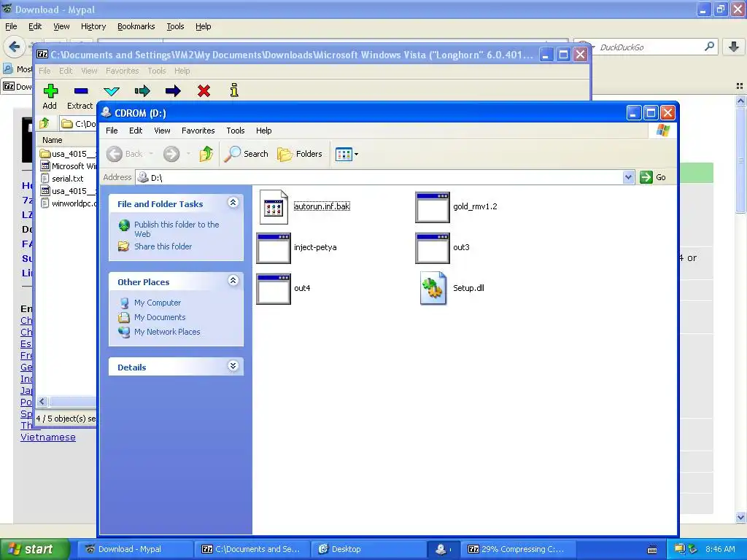Open View menu in CDROM window
747x560 pixels.
(x=162, y=131)
